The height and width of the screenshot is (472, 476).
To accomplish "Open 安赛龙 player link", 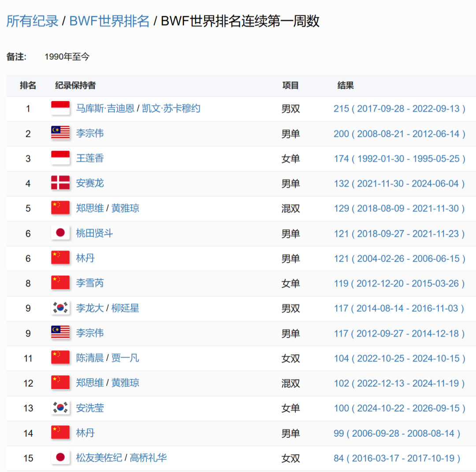I will 90,183.
